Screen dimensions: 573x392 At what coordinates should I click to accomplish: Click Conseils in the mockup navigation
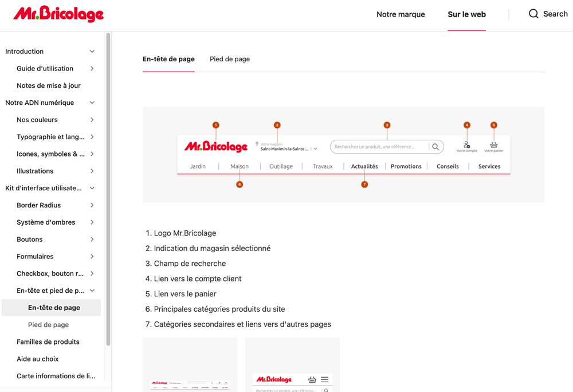pyautogui.click(x=448, y=166)
